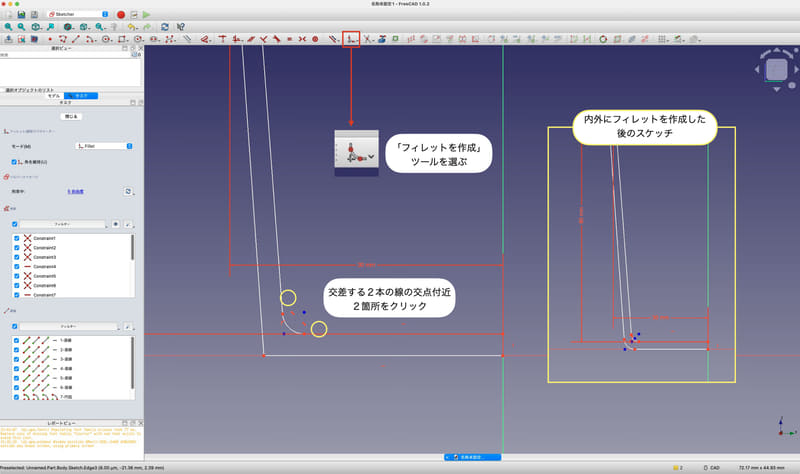This screenshot has height=474, width=800.
Task: Open the Fillet mode combo box
Action: [x=104, y=146]
